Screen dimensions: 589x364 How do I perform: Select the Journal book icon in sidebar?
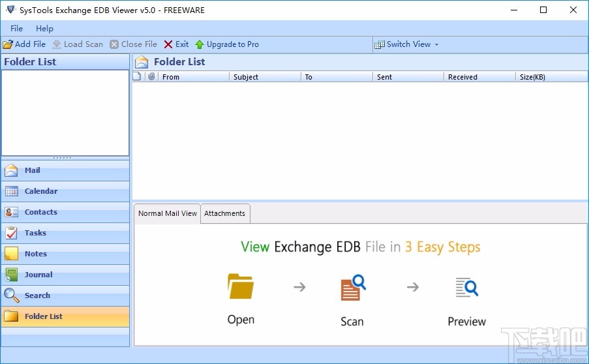coord(11,275)
